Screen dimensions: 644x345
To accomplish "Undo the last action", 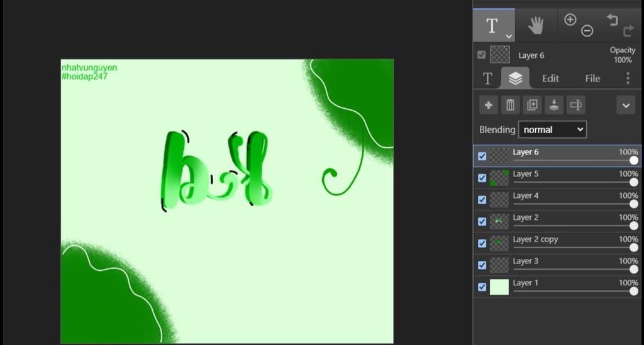I will 612,19.
